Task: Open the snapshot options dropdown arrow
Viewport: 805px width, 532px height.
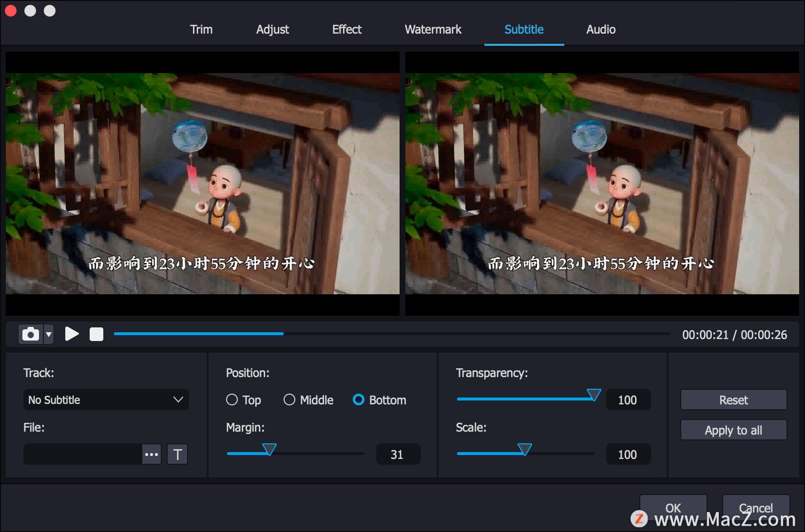Action: coord(48,334)
